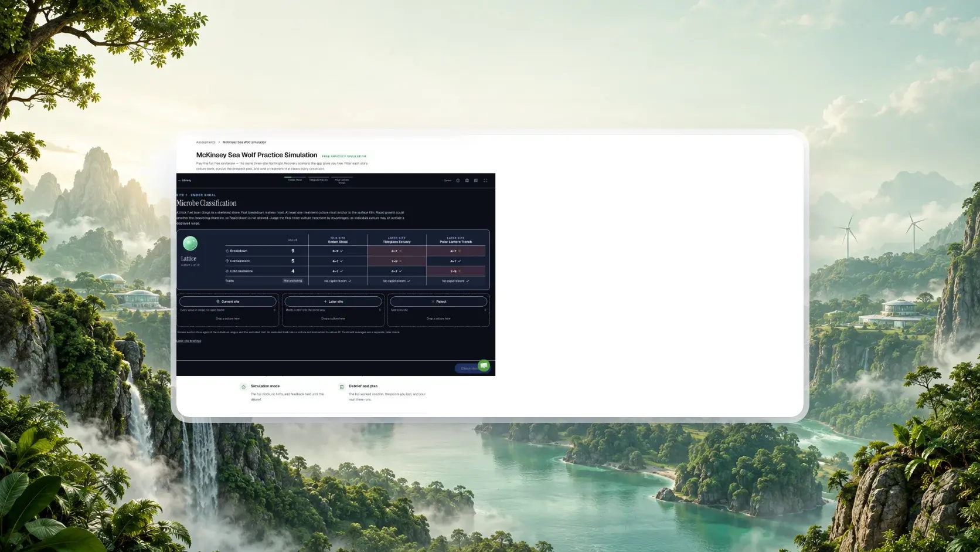Click the Containment value 5
The image size is (980, 552).
[293, 261]
